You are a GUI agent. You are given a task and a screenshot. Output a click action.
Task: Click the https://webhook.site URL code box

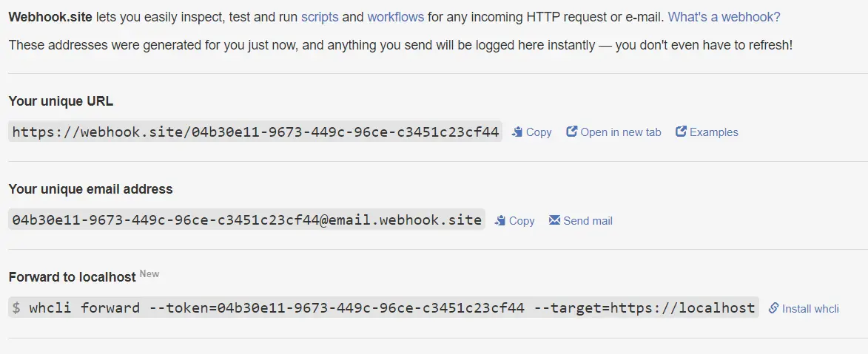coord(255,132)
